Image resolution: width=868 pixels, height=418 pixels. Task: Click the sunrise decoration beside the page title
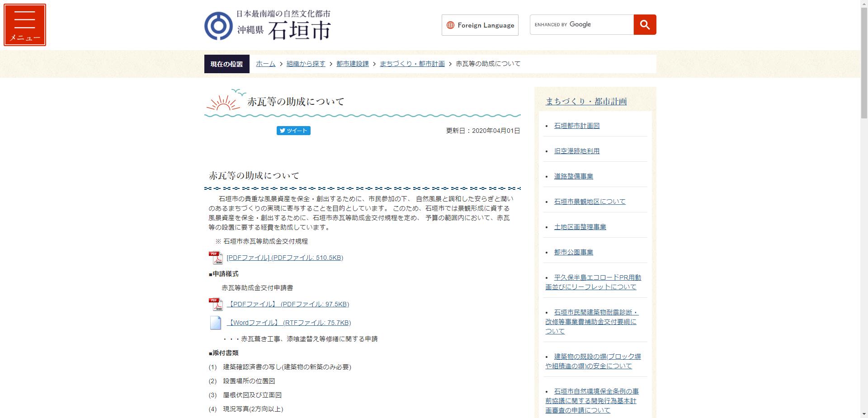coord(224,103)
